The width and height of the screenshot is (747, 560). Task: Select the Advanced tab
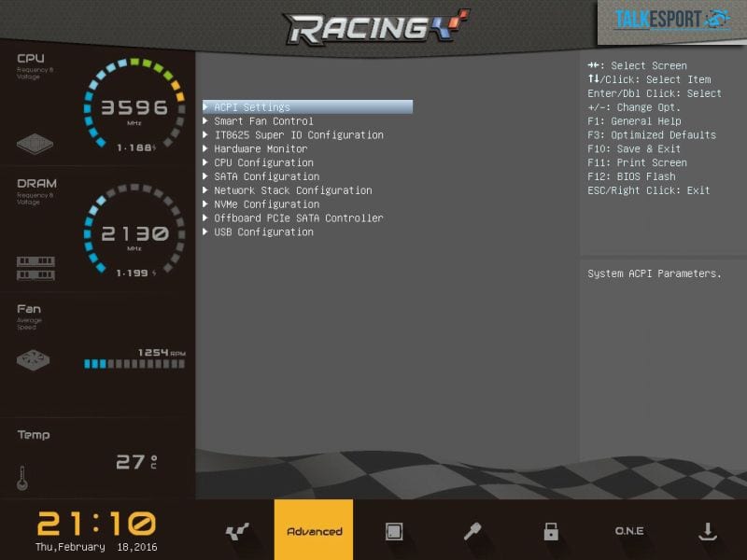314,531
